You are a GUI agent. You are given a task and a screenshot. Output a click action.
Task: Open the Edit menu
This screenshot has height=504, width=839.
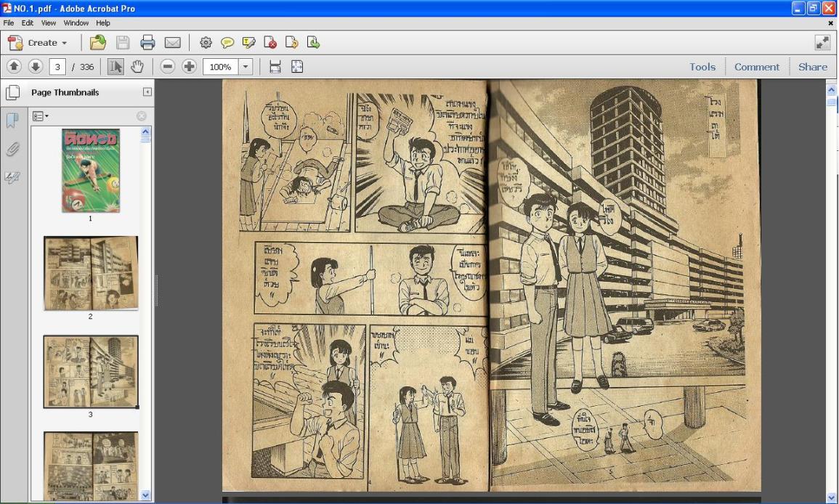(x=28, y=23)
